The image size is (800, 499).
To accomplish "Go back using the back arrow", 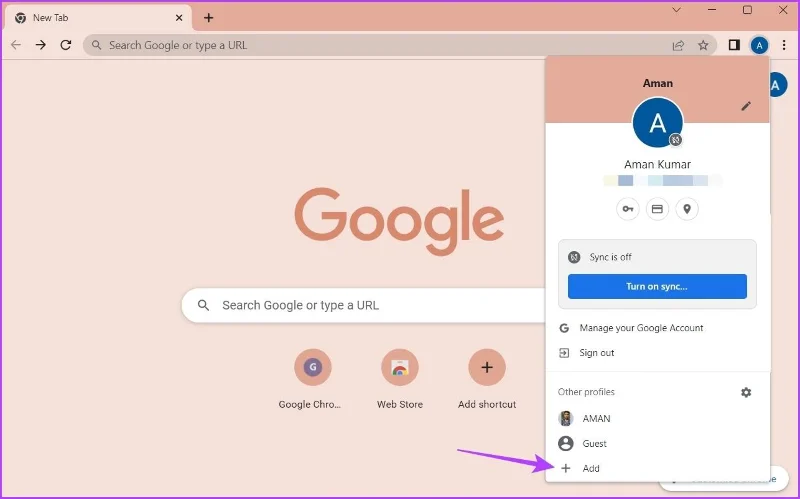I will point(16,45).
